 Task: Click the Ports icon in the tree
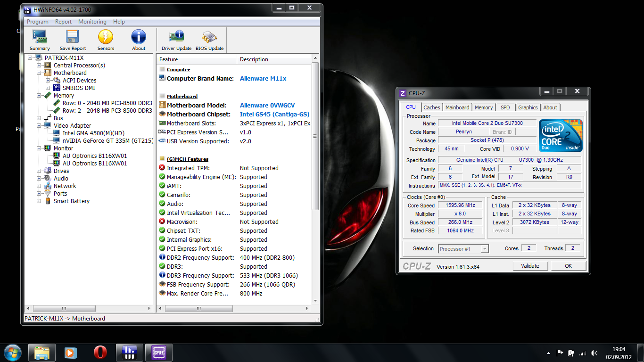[x=48, y=194]
